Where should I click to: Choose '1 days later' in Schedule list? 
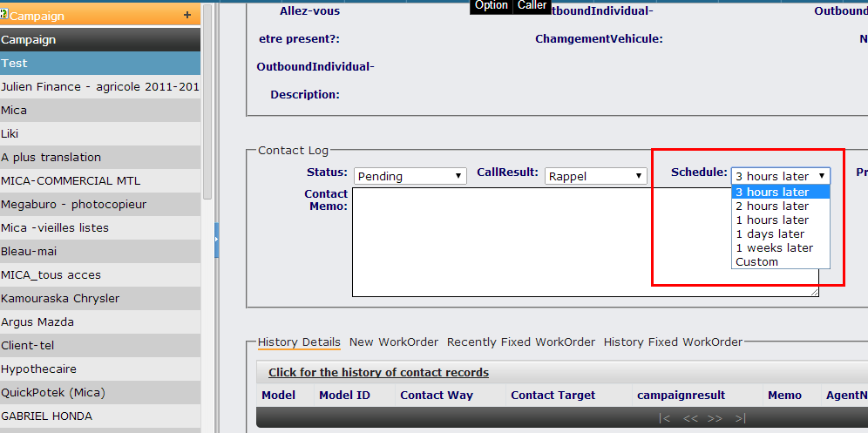tap(770, 233)
